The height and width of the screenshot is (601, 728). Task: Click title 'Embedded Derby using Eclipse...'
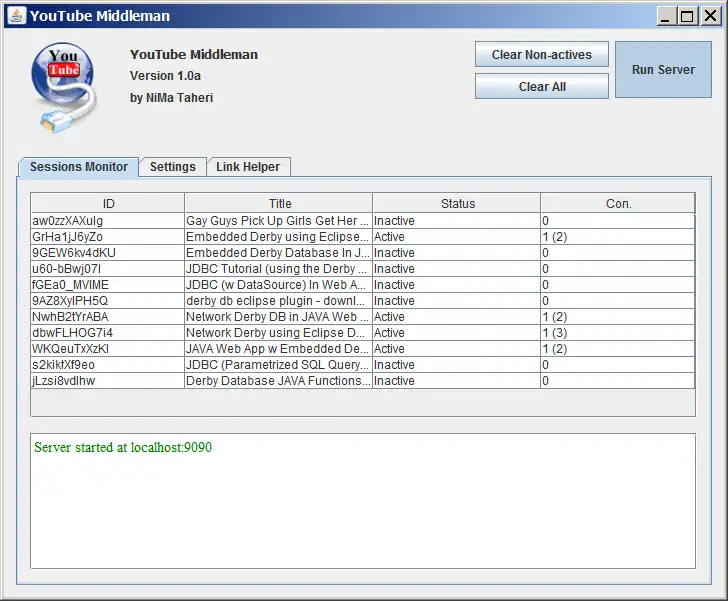(x=277, y=237)
